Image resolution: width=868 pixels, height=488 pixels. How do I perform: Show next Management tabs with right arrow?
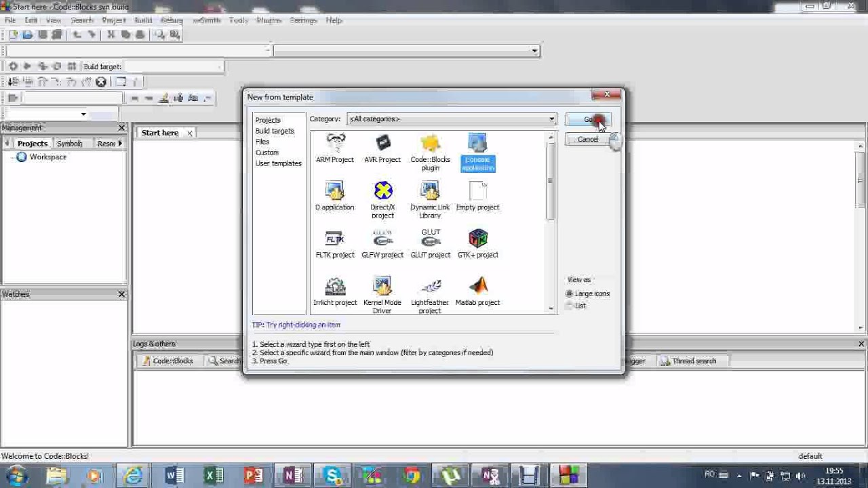tap(120, 144)
